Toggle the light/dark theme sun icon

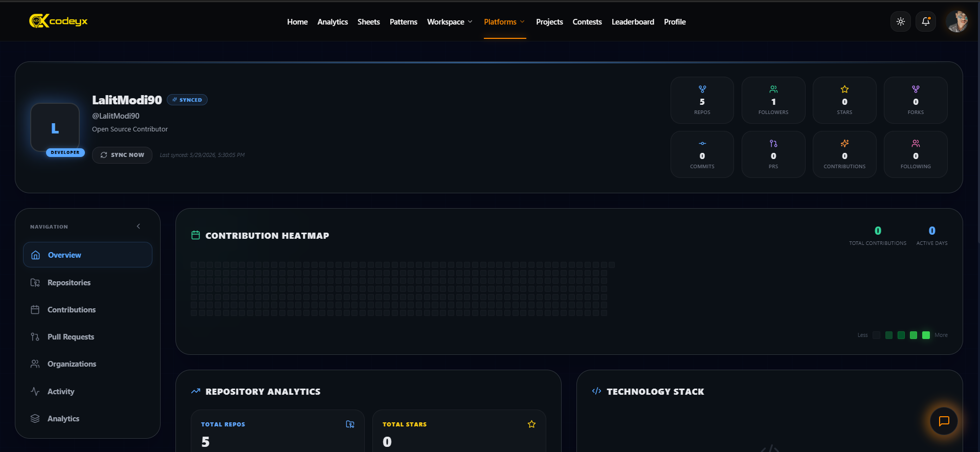pyautogui.click(x=900, y=21)
